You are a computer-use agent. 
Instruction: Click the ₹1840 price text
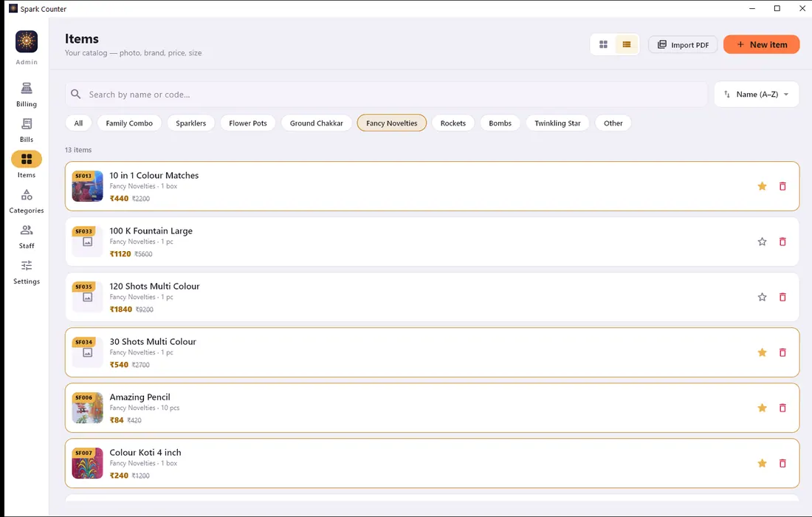(x=120, y=309)
